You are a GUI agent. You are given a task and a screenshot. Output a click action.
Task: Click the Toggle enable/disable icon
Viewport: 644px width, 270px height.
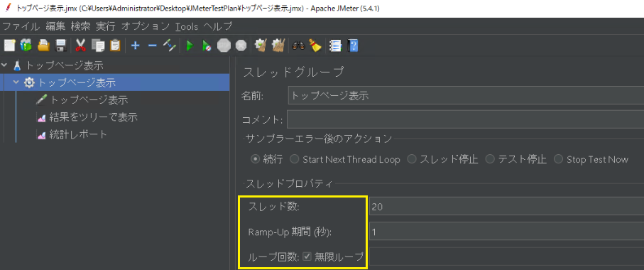coord(170,45)
